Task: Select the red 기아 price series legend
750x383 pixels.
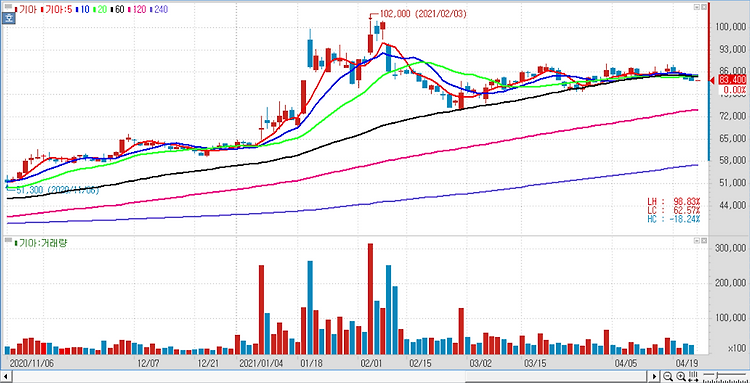Action: [x=25, y=9]
